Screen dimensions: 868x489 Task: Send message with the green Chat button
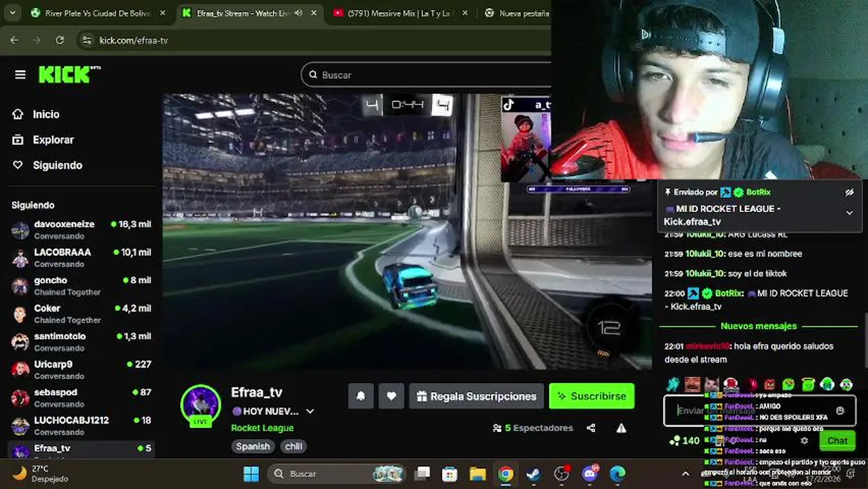coord(837,441)
